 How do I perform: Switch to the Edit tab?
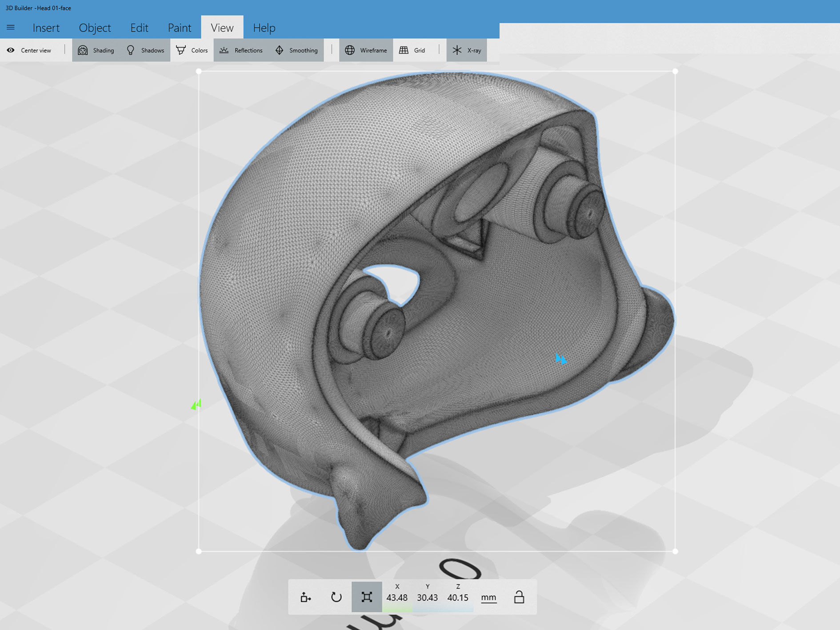(x=139, y=28)
